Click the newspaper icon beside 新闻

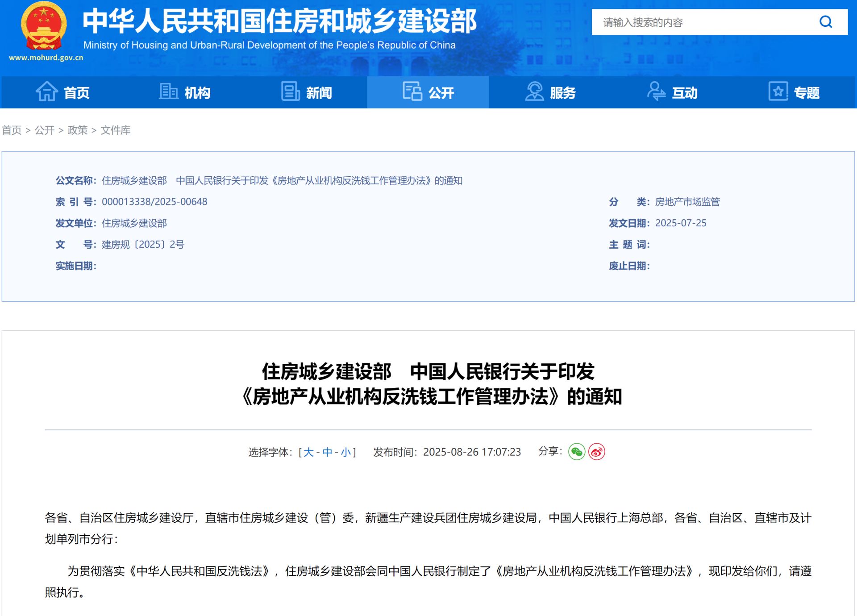click(291, 92)
